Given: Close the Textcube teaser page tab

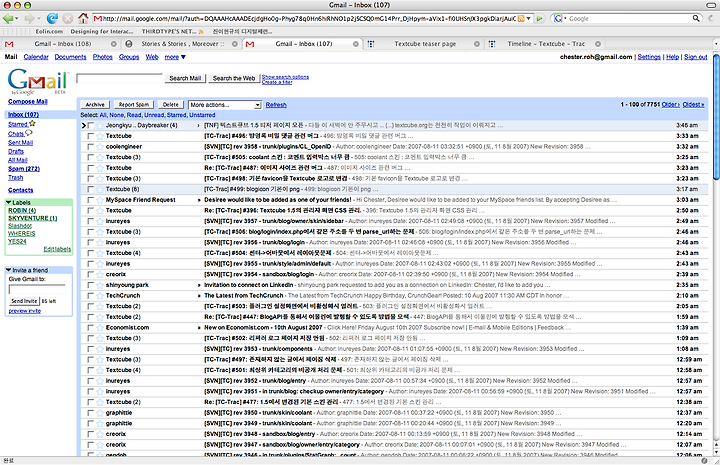Looking at the screenshot, I should [x=477, y=44].
